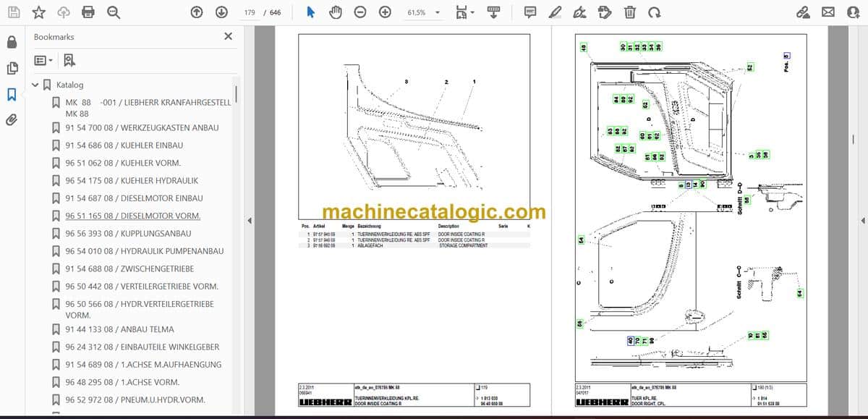
Task: Go to previous page arrow
Action: [x=197, y=12]
